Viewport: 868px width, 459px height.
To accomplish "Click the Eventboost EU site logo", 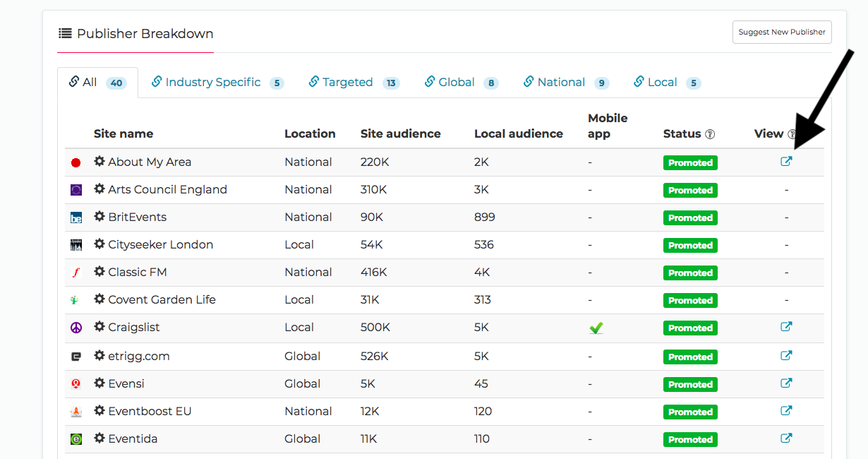I will point(76,412).
